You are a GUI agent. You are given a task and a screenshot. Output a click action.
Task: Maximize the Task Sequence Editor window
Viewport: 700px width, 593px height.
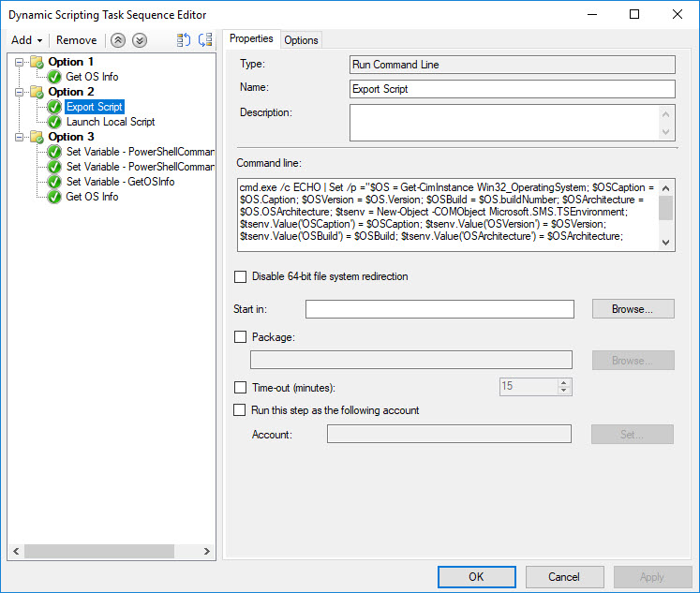pos(633,14)
